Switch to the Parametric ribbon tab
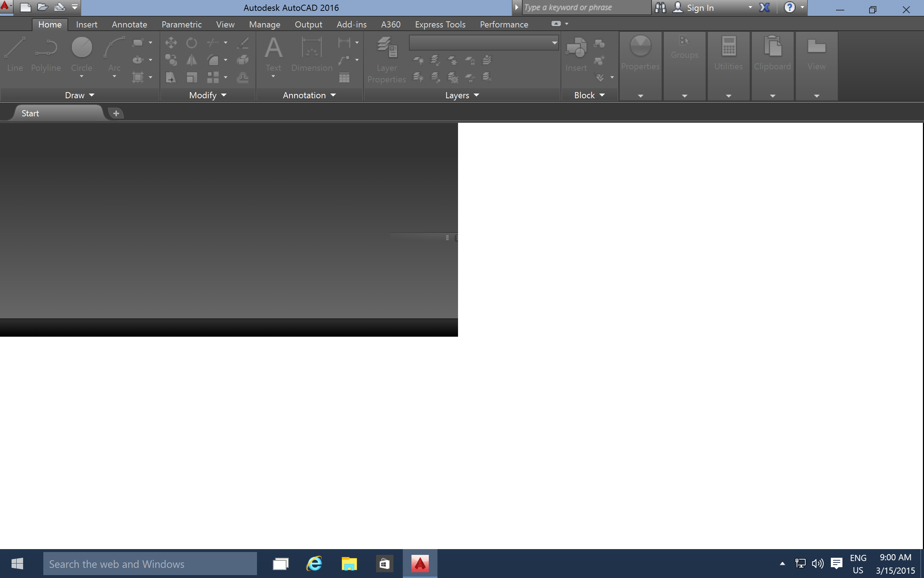 point(181,25)
